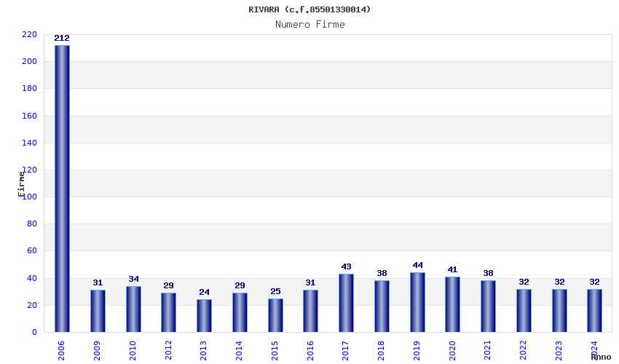Click the y-axis tick label '160'
Screen dimensions: 619x364
pyautogui.click(x=30, y=116)
